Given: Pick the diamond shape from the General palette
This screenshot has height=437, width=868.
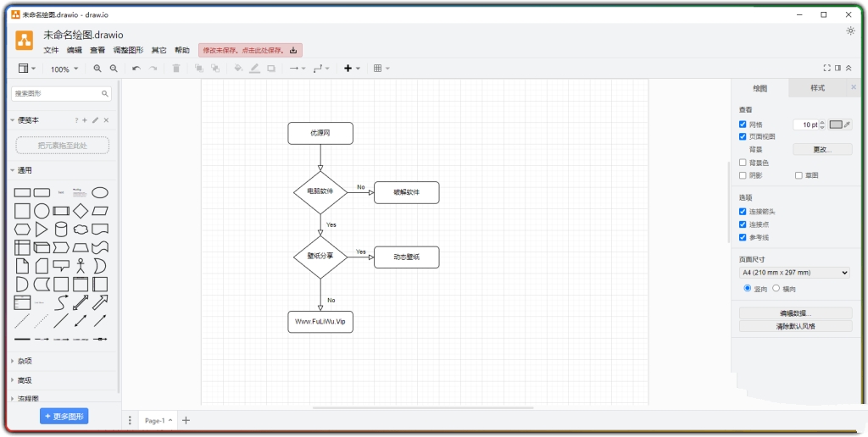Looking at the screenshot, I should coord(81,210).
